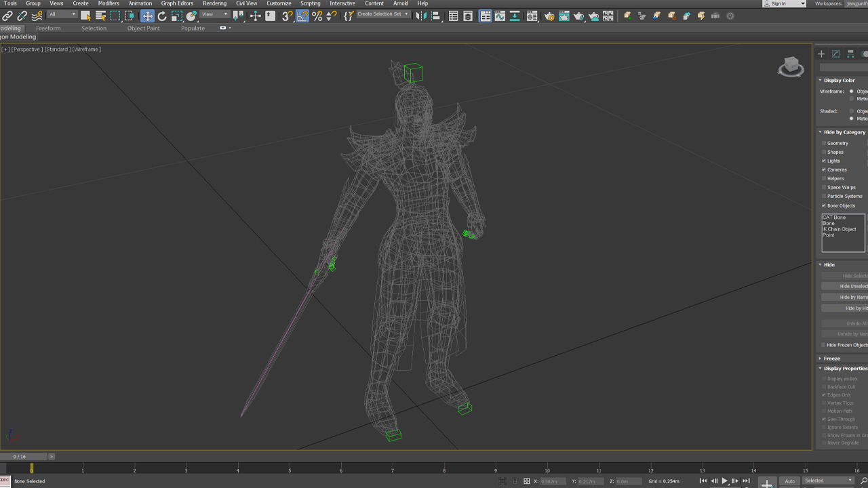The width and height of the screenshot is (868, 488).
Task: Open Select by Name dialog icon
Action: (x=100, y=16)
